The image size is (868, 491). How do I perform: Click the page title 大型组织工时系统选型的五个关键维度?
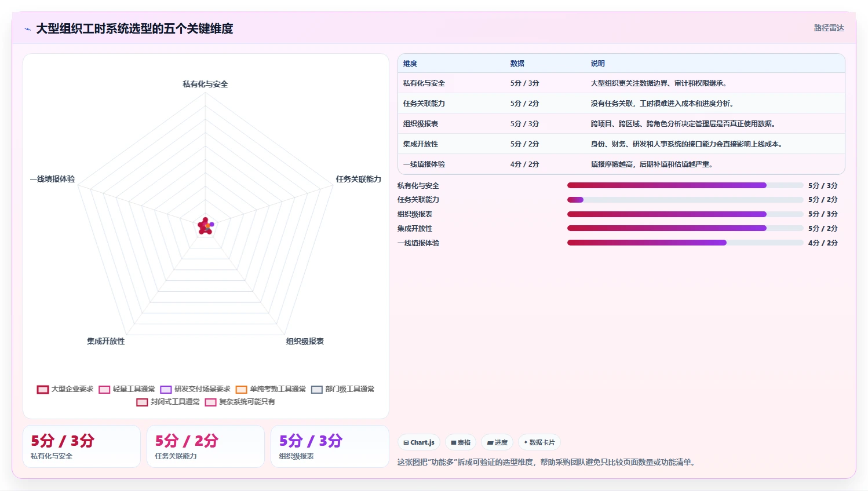[x=134, y=28]
